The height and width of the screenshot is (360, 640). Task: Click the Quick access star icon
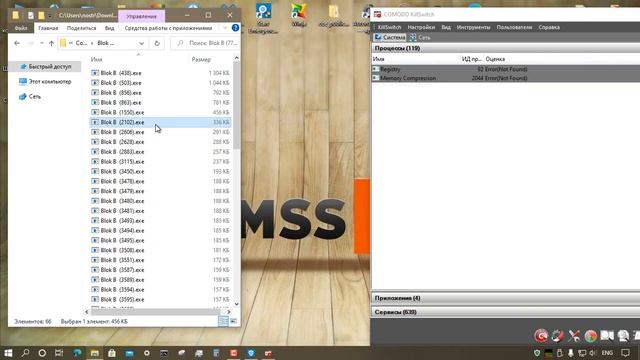[23, 66]
